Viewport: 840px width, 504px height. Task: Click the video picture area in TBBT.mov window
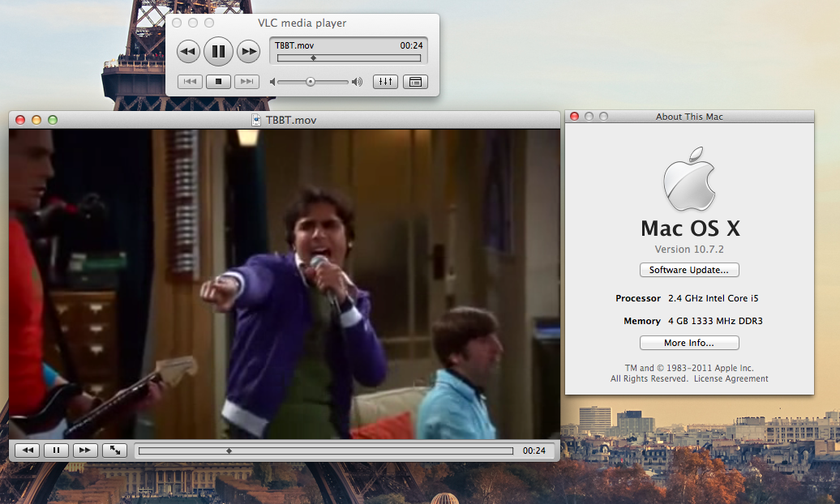point(285,284)
